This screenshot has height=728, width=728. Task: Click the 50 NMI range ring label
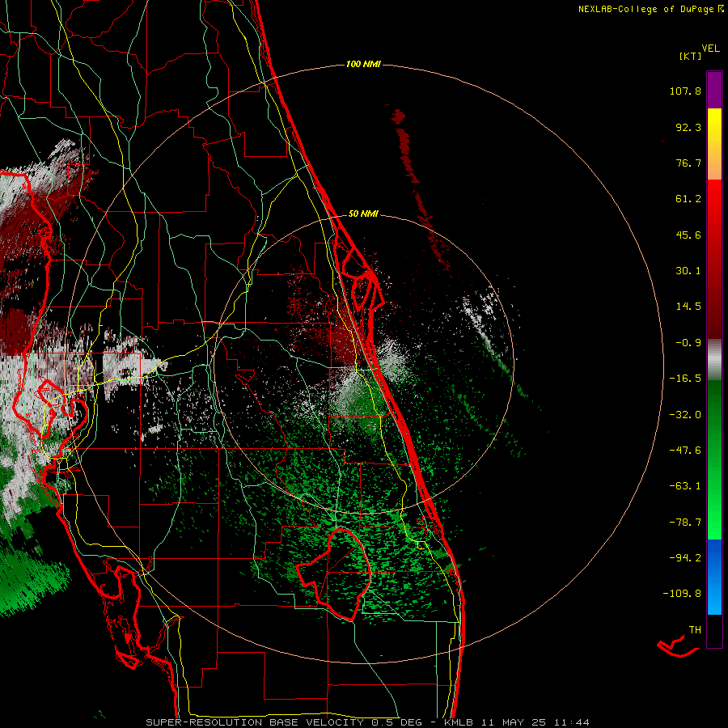[363, 214]
